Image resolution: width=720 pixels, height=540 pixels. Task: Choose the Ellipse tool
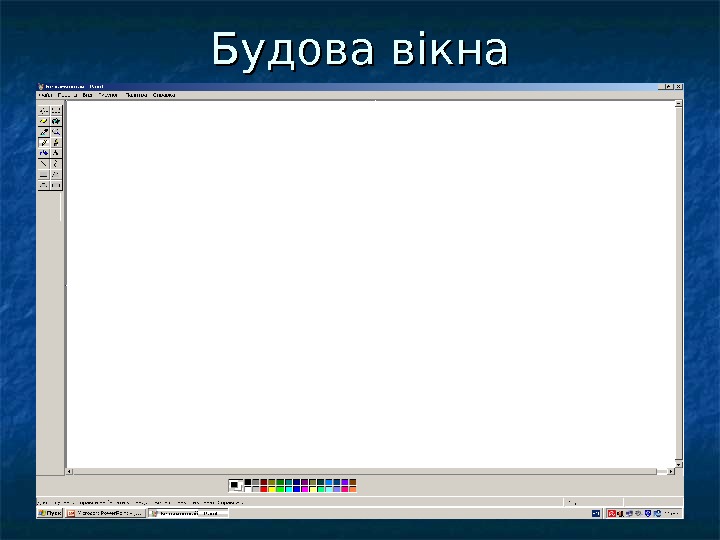[x=44, y=185]
